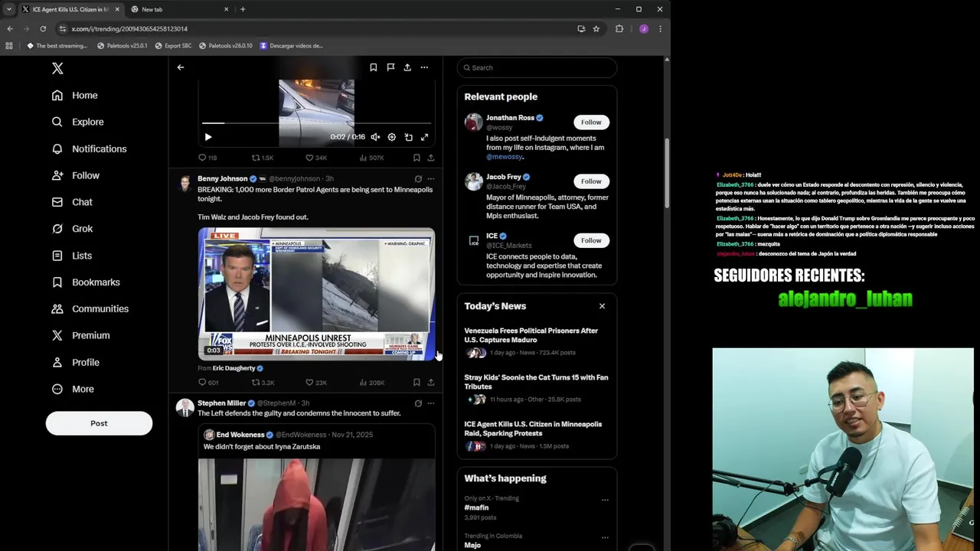Click the Premium sidebar icon
The image size is (980, 551).
57,335
